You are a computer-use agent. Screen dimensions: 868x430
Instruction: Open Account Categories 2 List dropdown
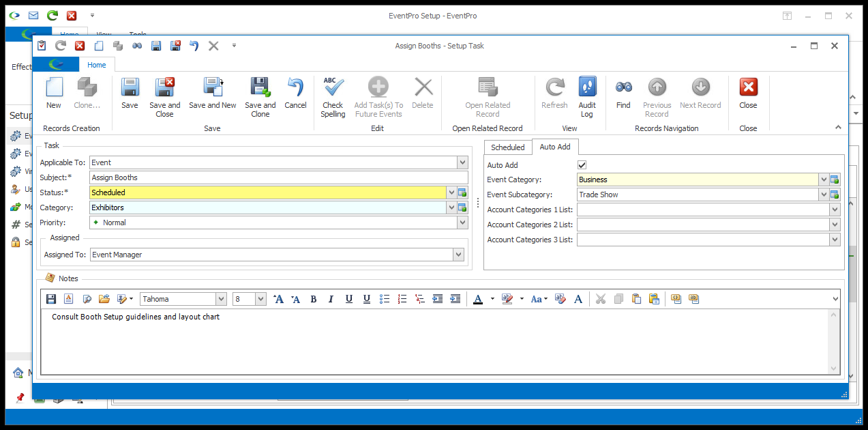tap(835, 225)
